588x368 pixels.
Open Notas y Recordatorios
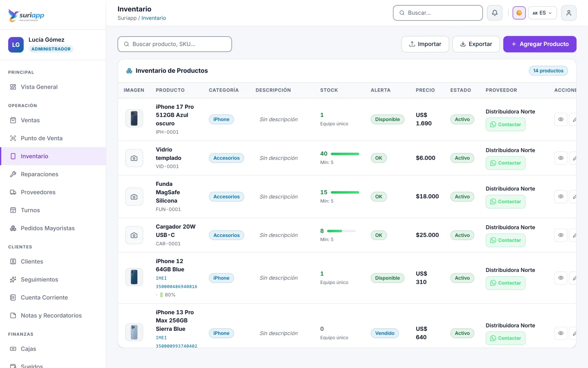(53, 316)
